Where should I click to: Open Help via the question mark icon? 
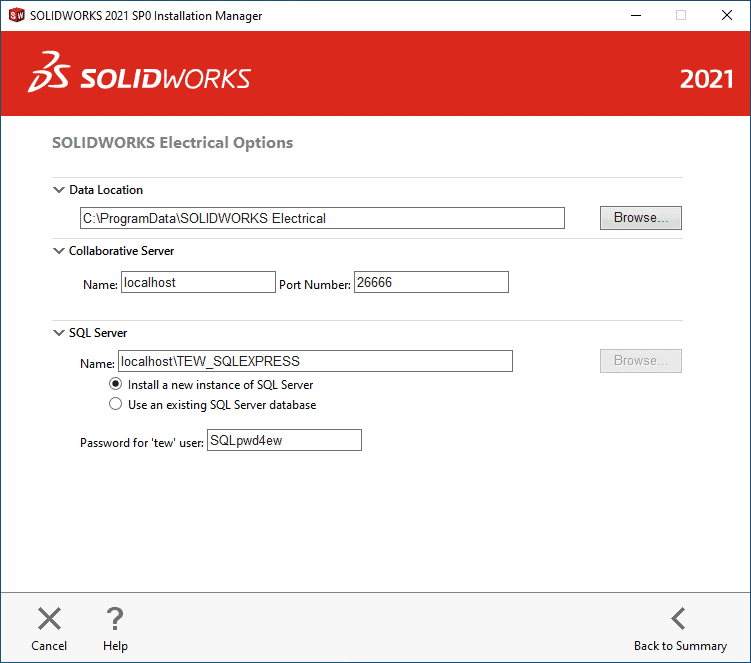(x=115, y=618)
